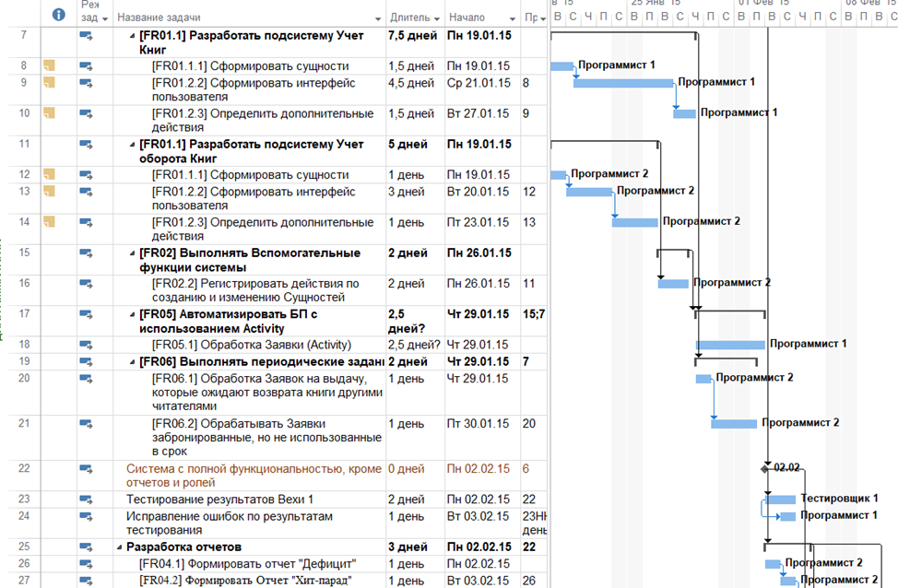Collapse the [FR02] Выполнять Вспомогательные функции group

coord(132,253)
